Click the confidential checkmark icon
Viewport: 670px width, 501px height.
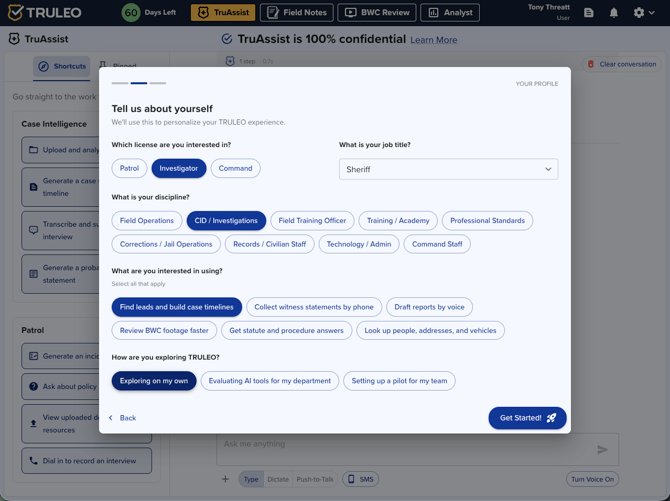click(227, 39)
